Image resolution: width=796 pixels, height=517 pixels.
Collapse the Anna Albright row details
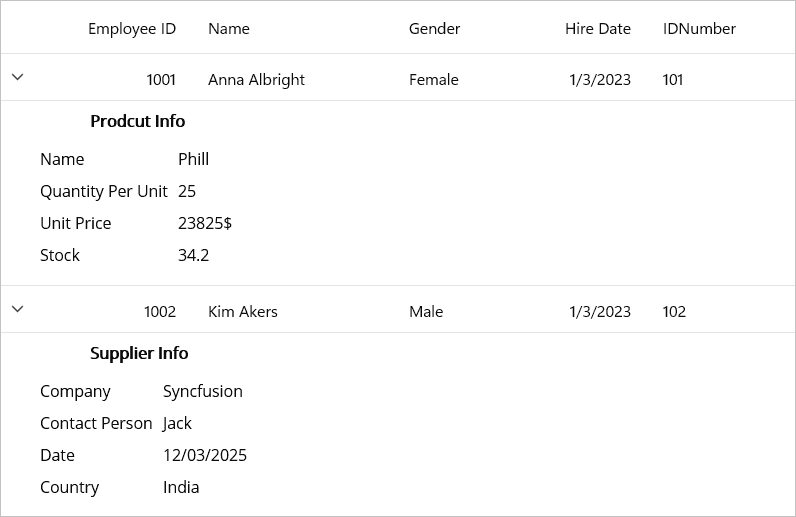(x=17, y=77)
